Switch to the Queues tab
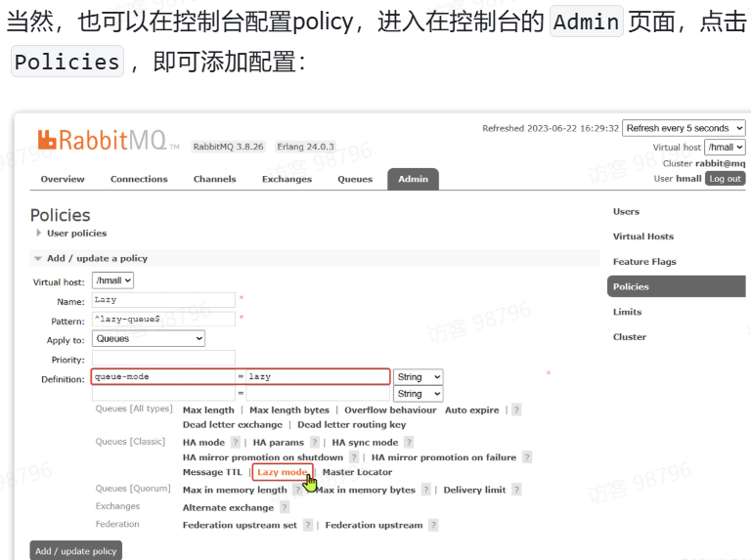Image resolution: width=751 pixels, height=560 pixels. click(x=355, y=179)
